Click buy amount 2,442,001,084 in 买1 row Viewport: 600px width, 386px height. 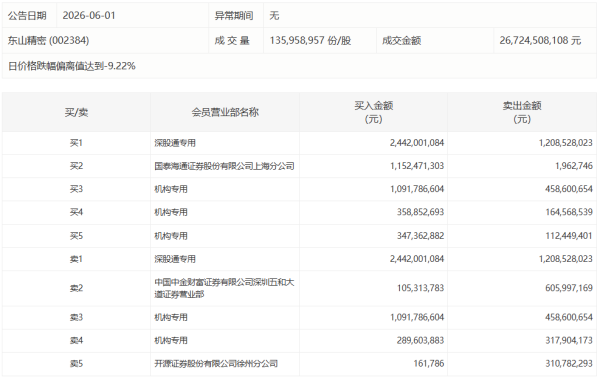pos(417,143)
